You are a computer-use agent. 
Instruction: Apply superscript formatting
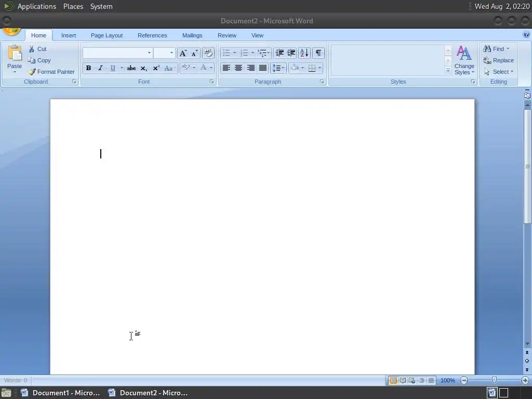156,68
